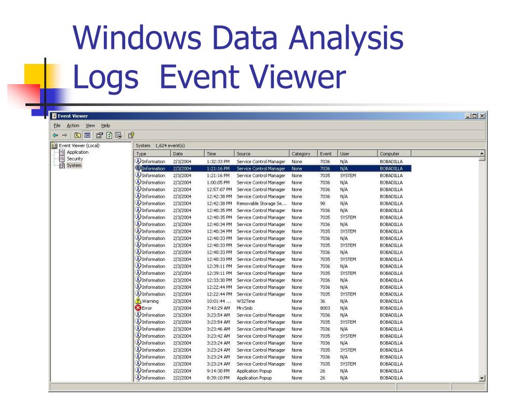Click the System 1,624 event(s) header text
532x399 pixels.
[x=160, y=145]
